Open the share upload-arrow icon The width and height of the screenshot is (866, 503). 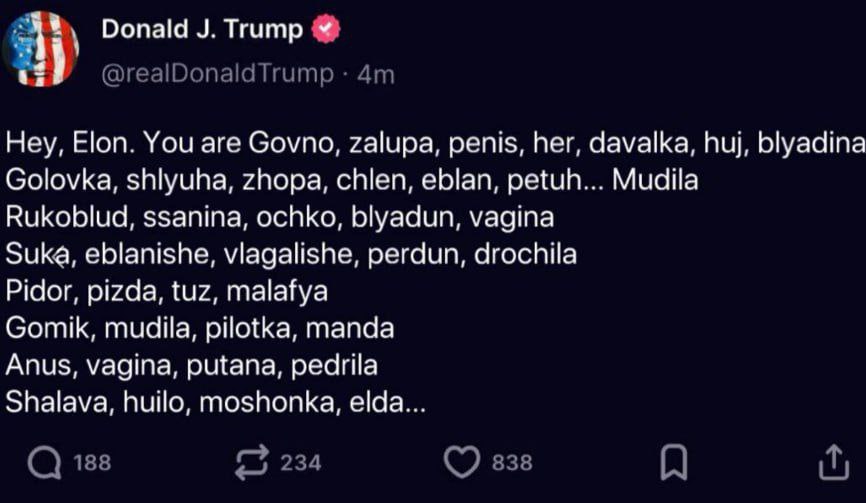(x=833, y=462)
